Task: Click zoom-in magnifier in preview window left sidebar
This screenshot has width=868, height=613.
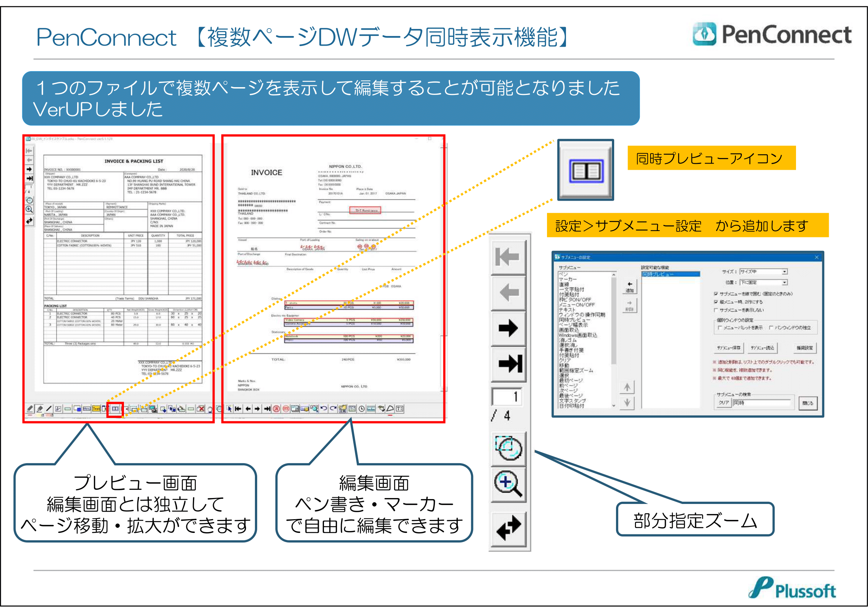Action: [29, 209]
